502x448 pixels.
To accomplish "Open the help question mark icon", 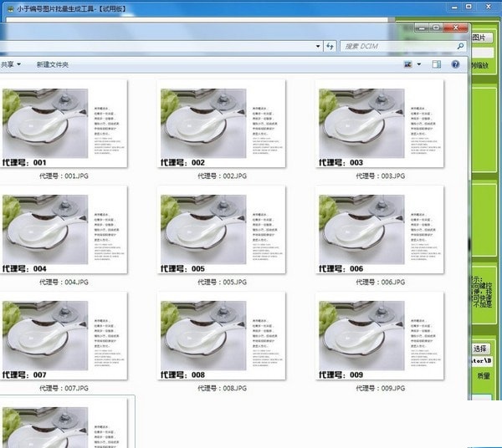I will pyautogui.click(x=455, y=64).
